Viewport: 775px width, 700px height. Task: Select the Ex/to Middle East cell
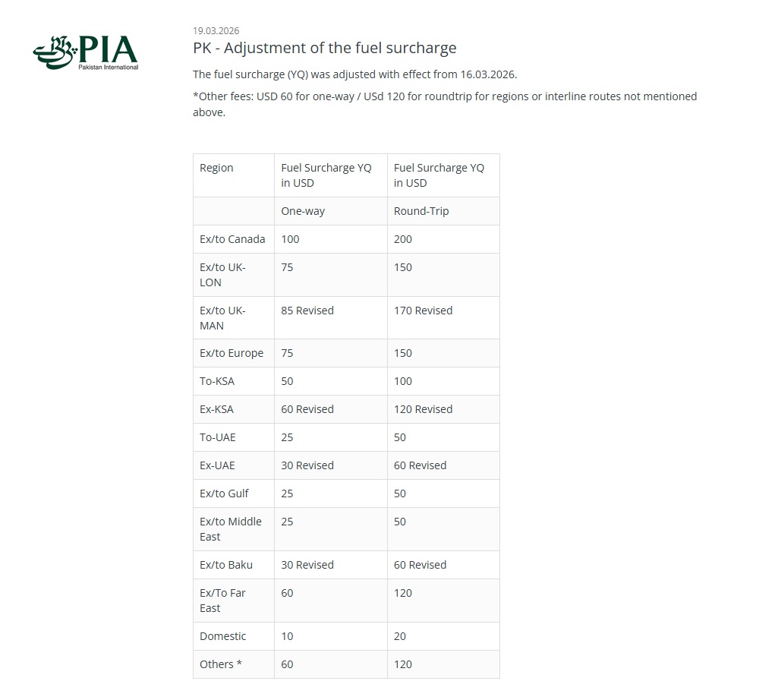click(230, 528)
